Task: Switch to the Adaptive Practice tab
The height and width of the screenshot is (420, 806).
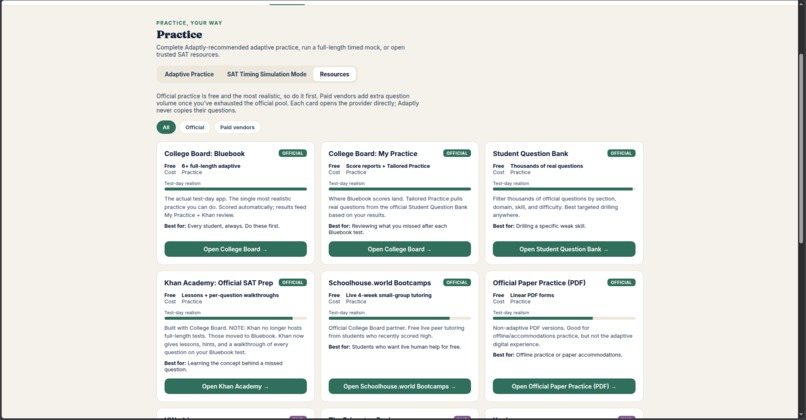Action: point(189,74)
